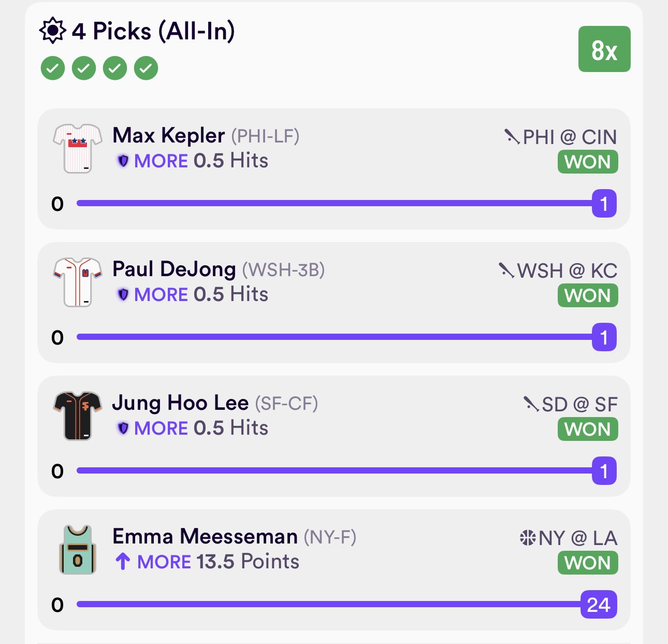The width and height of the screenshot is (668, 644).
Task: Click the WON badge for PHI @ CIN
Action: click(588, 162)
